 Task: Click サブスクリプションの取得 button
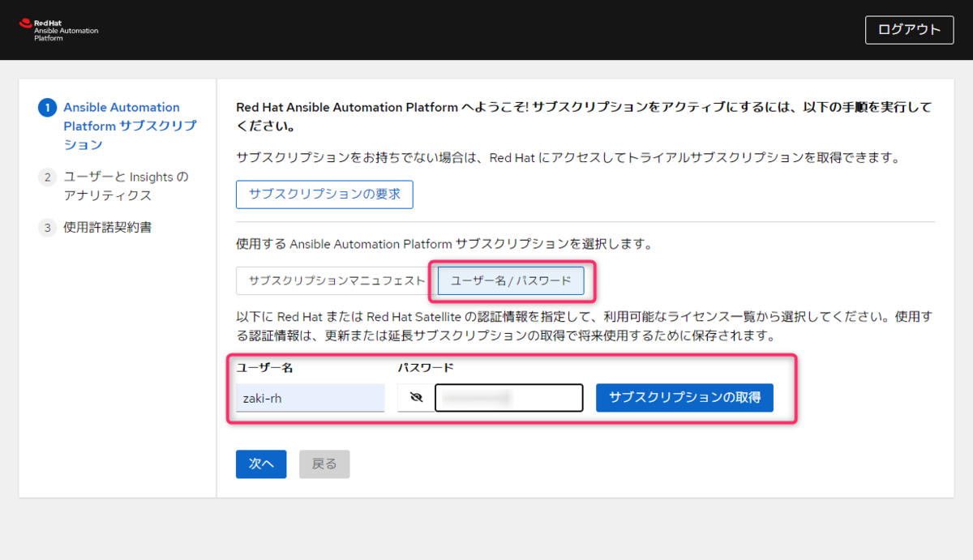click(684, 398)
